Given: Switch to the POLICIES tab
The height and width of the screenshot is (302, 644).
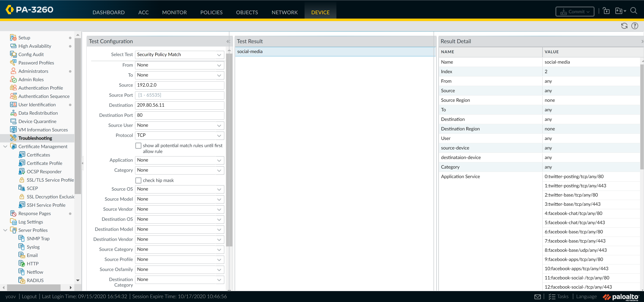Looking at the screenshot, I should pyautogui.click(x=211, y=12).
